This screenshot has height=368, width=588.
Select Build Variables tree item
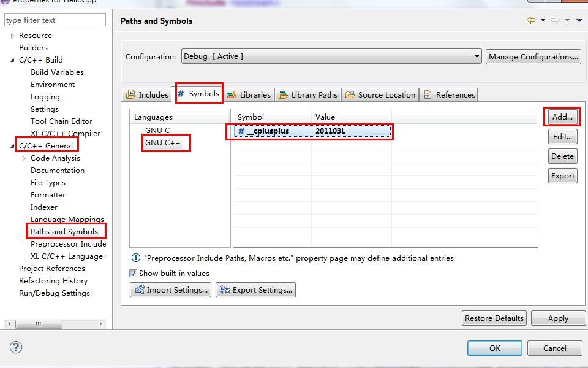(57, 72)
